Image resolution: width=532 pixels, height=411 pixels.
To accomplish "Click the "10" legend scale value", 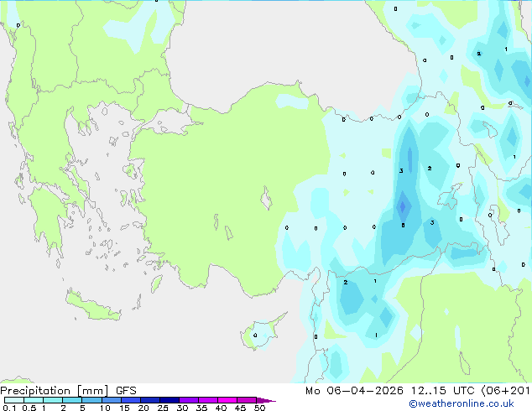I will (105, 408).
